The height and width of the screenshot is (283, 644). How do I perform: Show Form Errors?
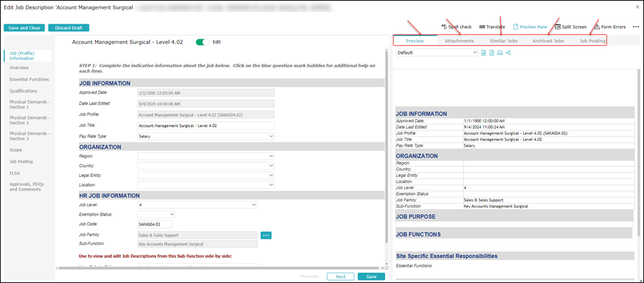point(610,27)
